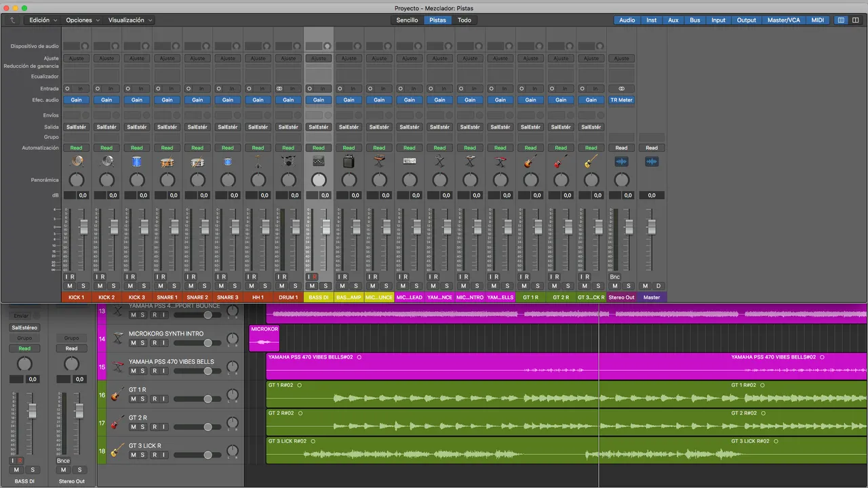Click the Stereo Out waveform icon in mixer
The width and height of the screenshot is (868, 488).
(621, 161)
